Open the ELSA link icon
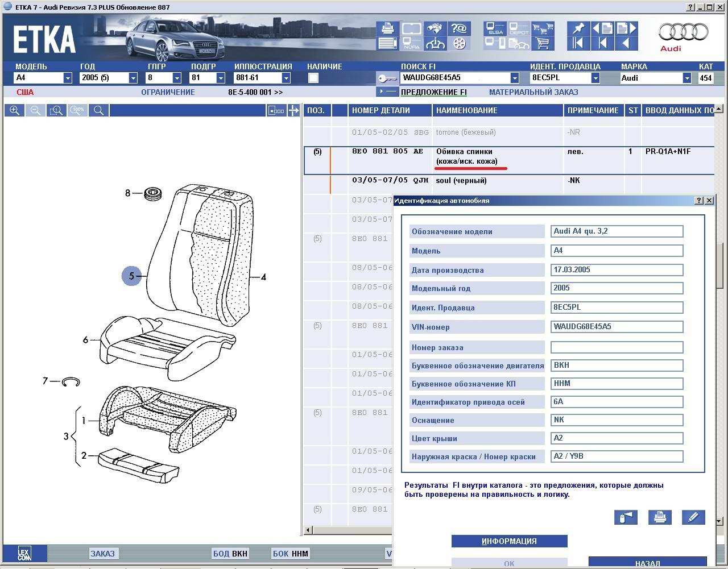Screen dimensions: 728x569 (x=495, y=28)
